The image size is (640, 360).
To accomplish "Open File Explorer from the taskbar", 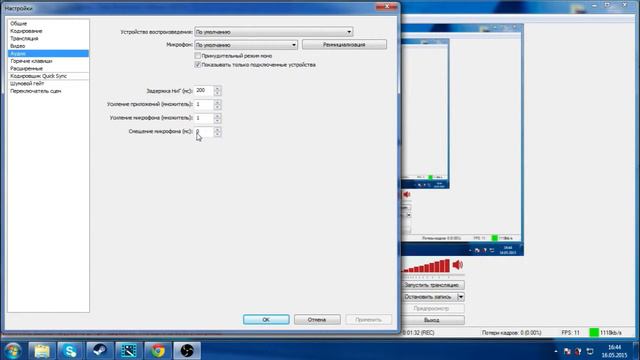I will click(x=42, y=351).
